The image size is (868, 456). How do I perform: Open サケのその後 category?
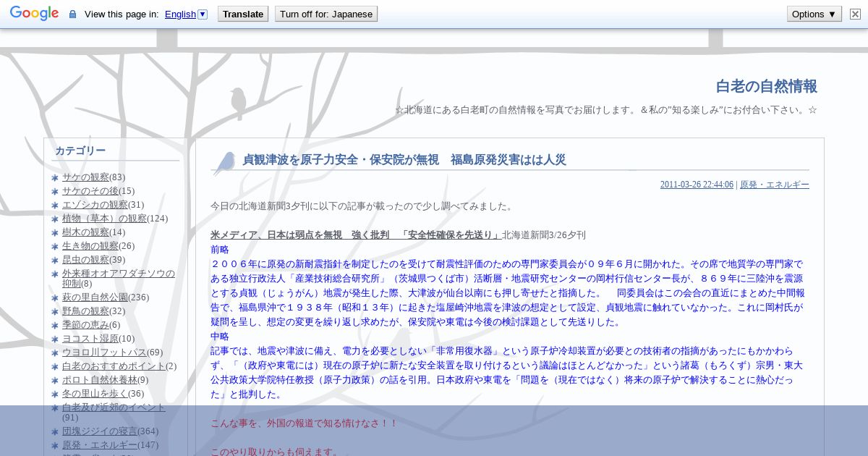pos(90,191)
